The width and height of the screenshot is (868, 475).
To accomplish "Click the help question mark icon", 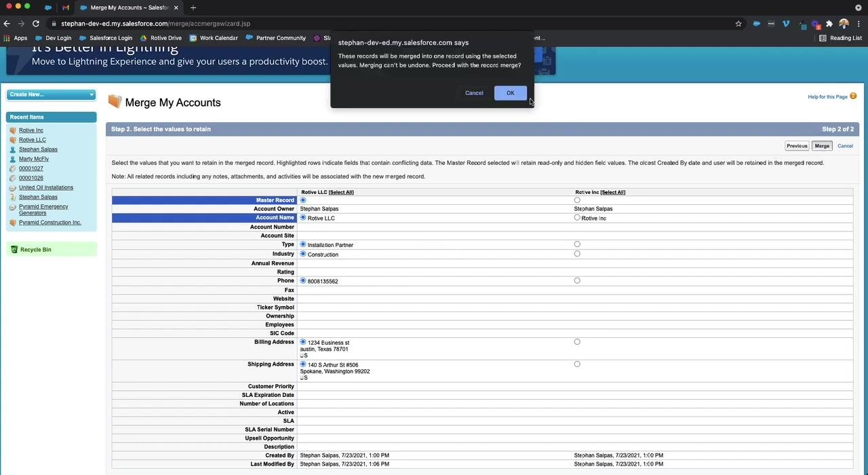I will coord(853,96).
